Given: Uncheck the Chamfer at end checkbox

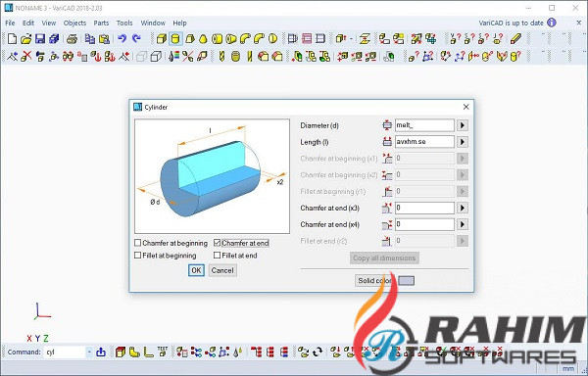Looking at the screenshot, I should click(217, 243).
